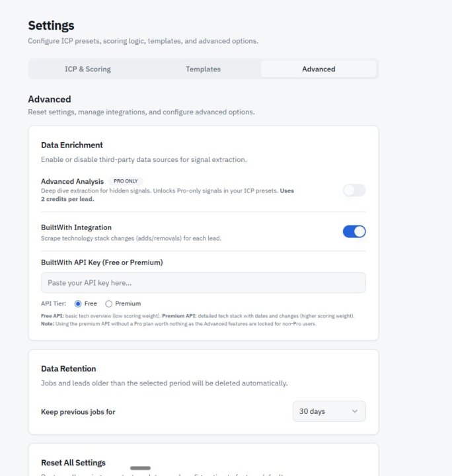Click the Data Enrichment section heading

click(x=71, y=145)
